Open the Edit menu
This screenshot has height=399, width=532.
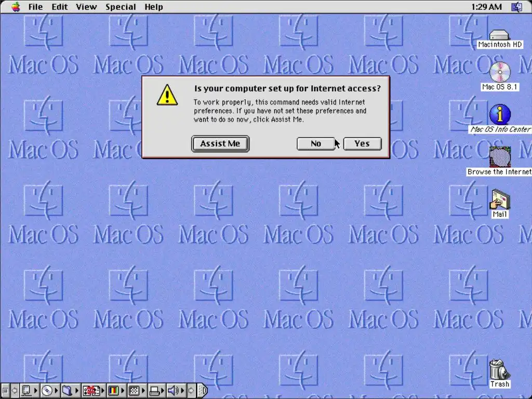[59, 7]
